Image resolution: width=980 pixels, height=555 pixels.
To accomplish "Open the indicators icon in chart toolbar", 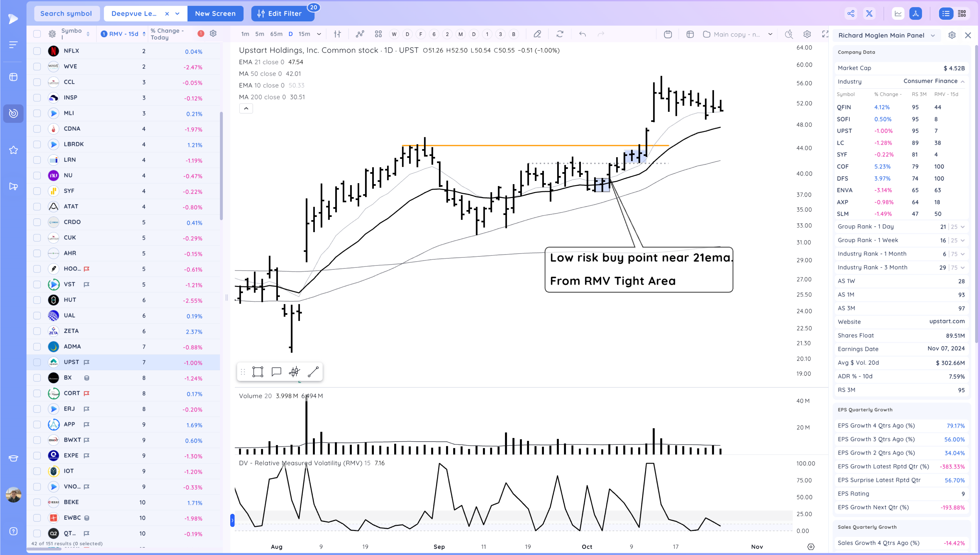I will pyautogui.click(x=360, y=34).
